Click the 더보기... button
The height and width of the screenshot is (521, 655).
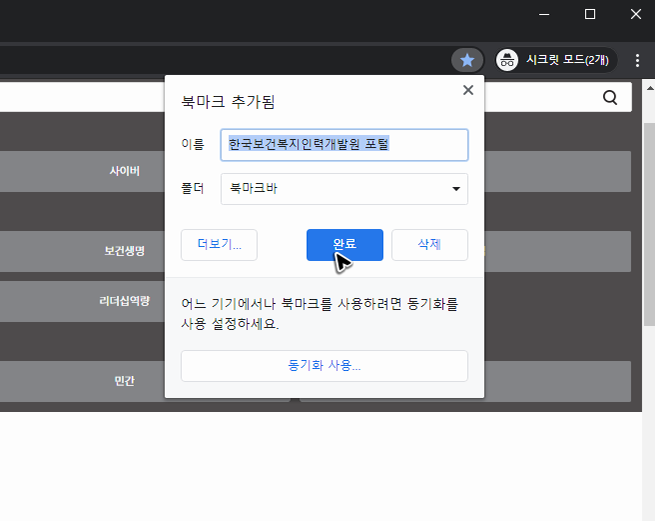pyautogui.click(x=219, y=245)
